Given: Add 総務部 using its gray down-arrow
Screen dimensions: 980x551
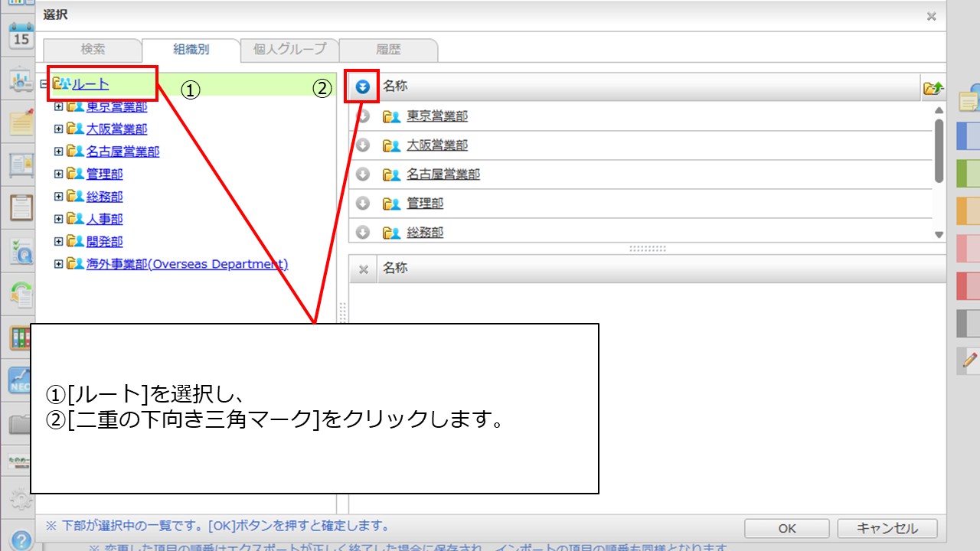Looking at the screenshot, I should point(363,233).
